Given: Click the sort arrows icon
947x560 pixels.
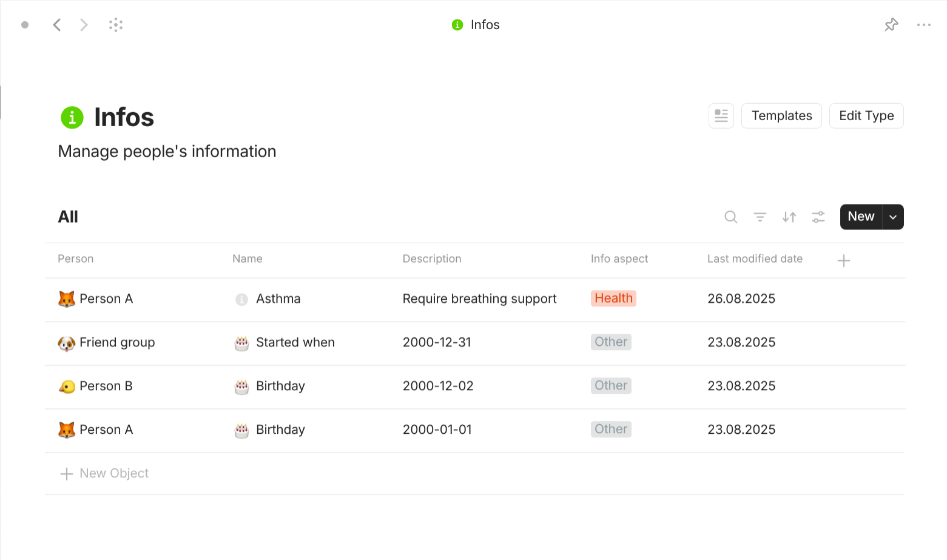Looking at the screenshot, I should tap(789, 217).
